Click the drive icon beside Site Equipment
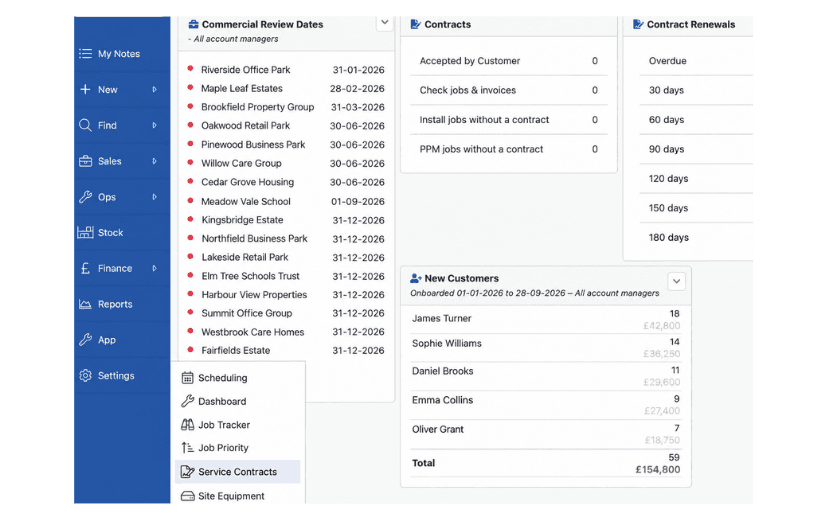The width and height of the screenshot is (840, 520). (187, 496)
